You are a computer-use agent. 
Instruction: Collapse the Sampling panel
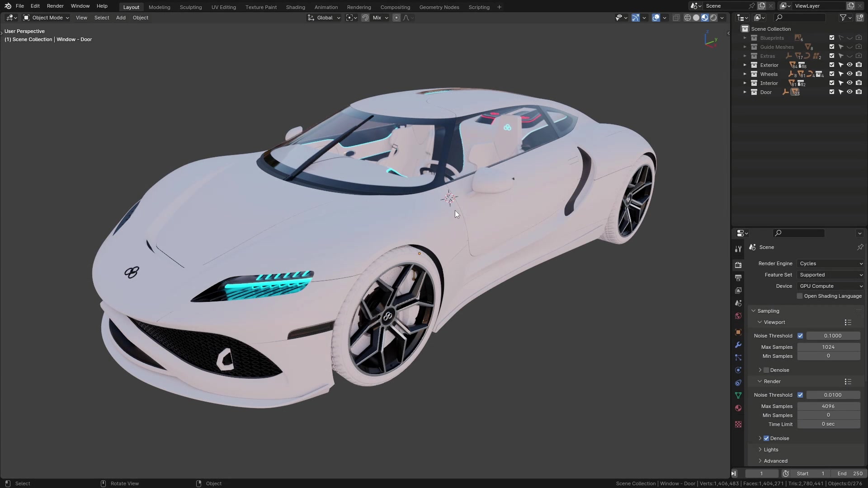coord(754,311)
